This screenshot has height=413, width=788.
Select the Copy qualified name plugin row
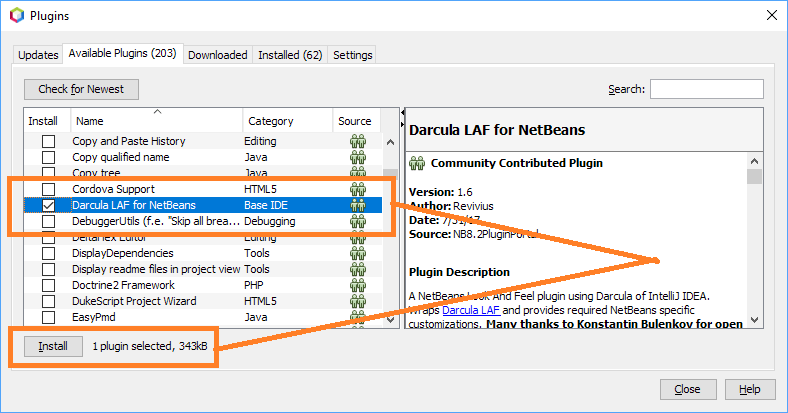[203, 157]
